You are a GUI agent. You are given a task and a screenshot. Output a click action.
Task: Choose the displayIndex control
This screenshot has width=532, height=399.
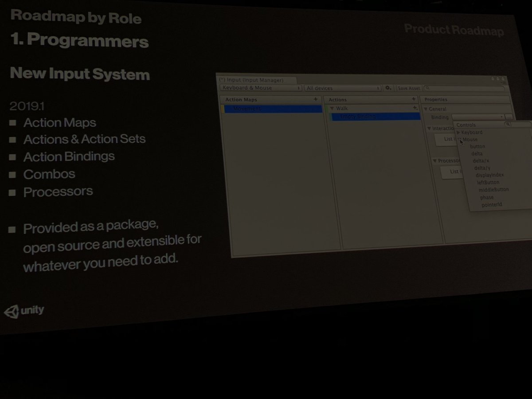tap(490, 175)
